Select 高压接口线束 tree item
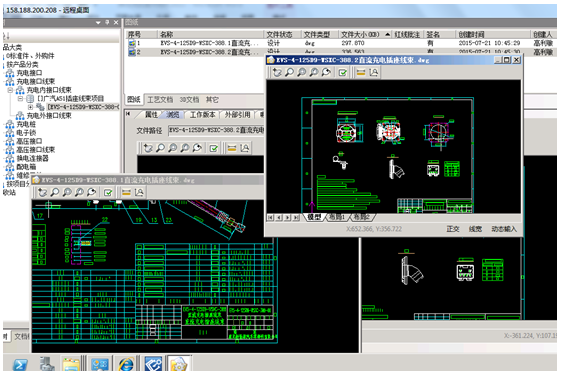561x374 pixels. click(35, 150)
